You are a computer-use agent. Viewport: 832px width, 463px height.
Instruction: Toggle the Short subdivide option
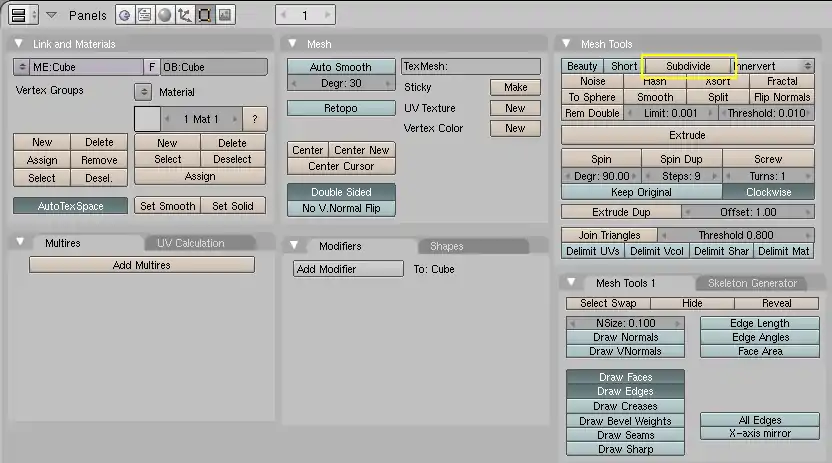(624, 66)
